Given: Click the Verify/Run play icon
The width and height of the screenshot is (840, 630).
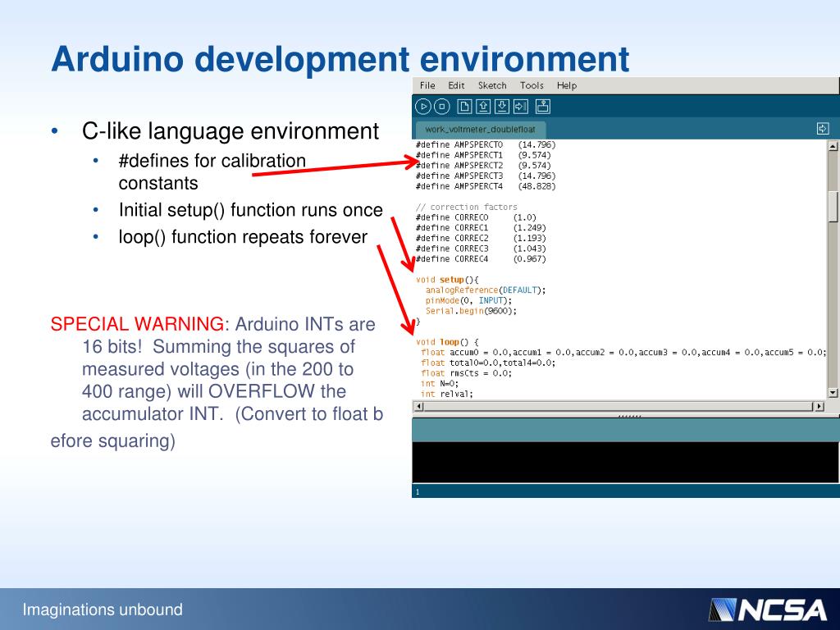Looking at the screenshot, I should coord(423,107).
